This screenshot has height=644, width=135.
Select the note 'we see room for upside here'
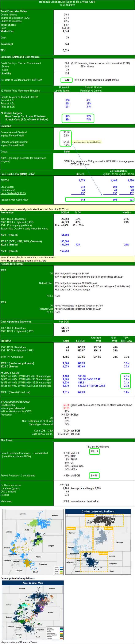(87, 142)
